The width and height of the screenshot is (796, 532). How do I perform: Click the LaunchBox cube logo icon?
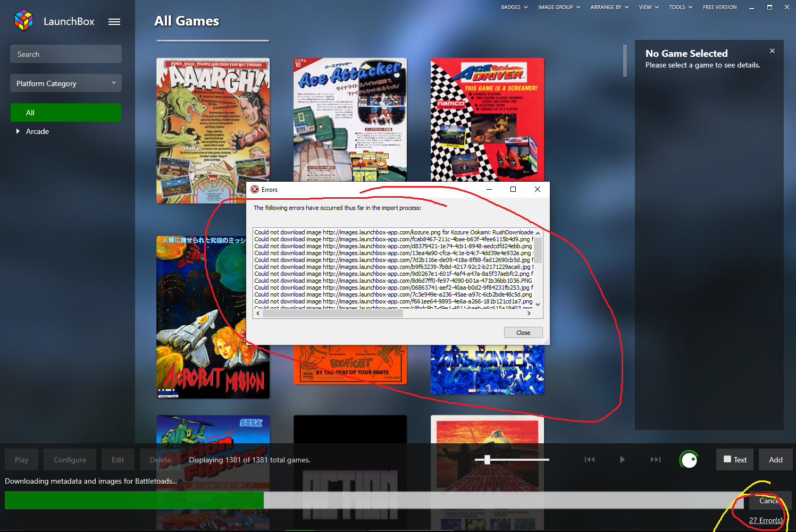click(x=23, y=21)
